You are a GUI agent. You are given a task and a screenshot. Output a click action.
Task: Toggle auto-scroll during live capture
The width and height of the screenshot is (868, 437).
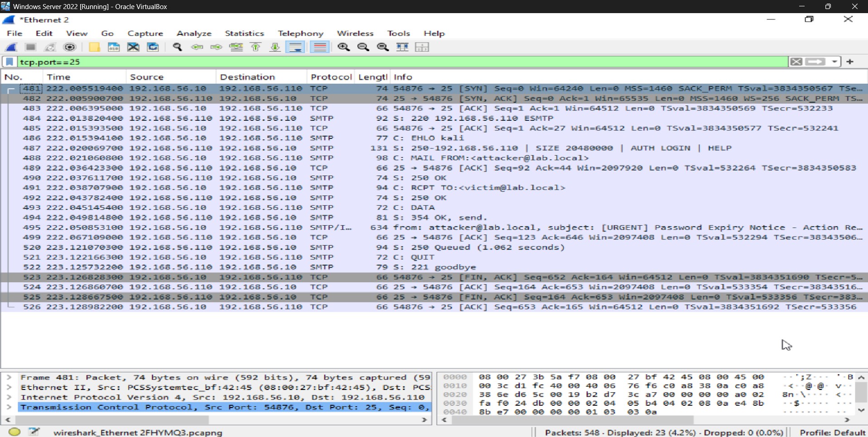[296, 47]
